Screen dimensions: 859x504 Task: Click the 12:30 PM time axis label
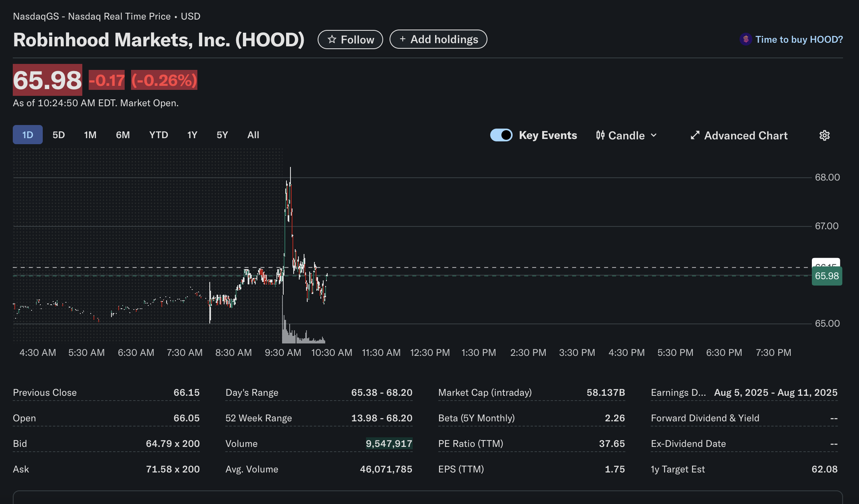[430, 353]
